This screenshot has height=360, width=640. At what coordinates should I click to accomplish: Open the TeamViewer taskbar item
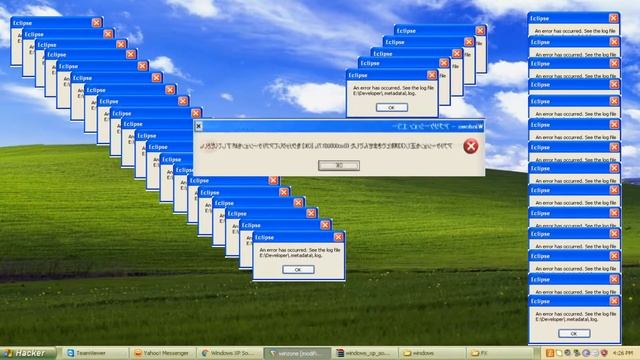tap(96, 353)
